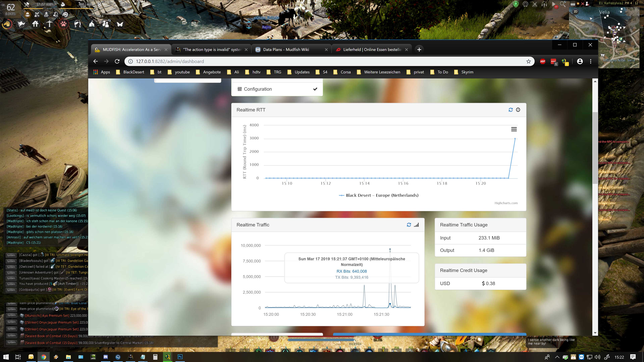Open the youtube bookmarks folder
Image resolution: width=644 pixels, height=362 pixels.
[178, 72]
